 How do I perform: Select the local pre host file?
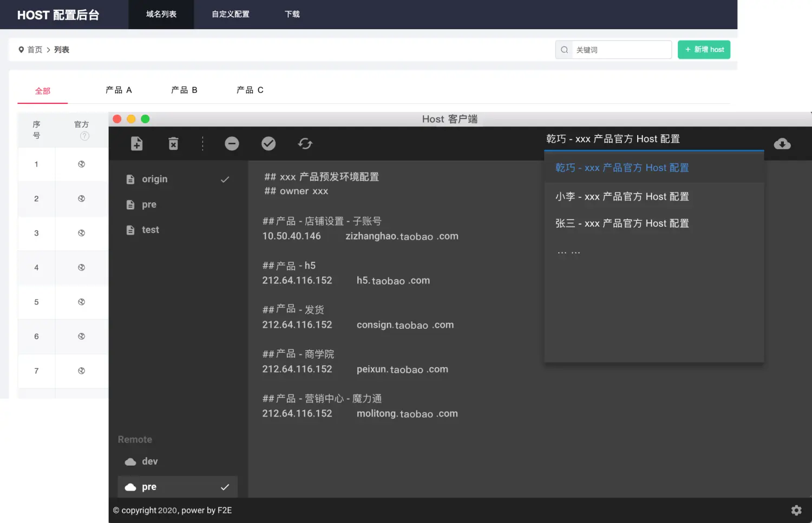178,204
